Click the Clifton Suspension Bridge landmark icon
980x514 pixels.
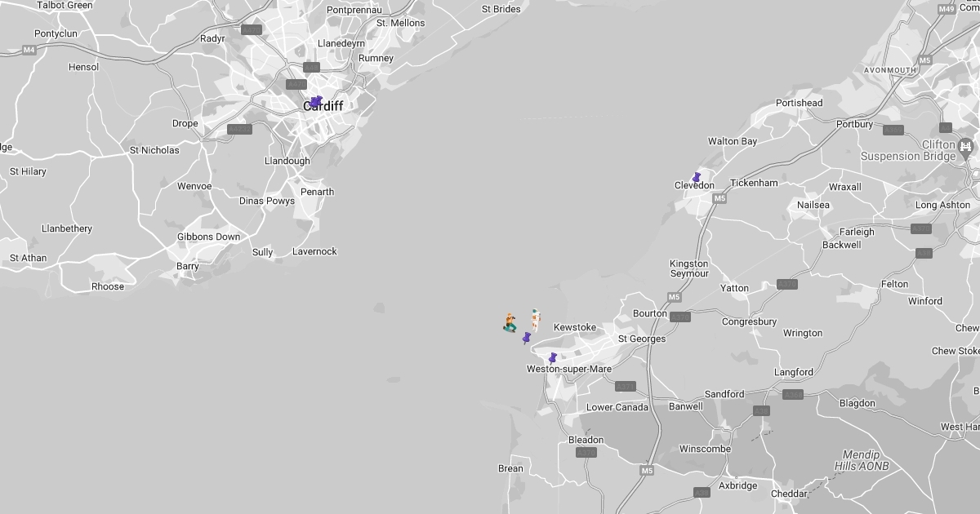pyautogui.click(x=966, y=147)
